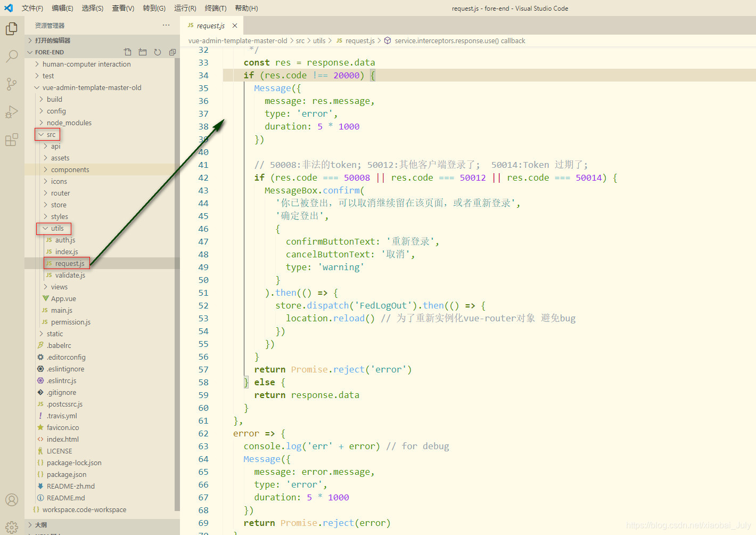Open explorer more actions ellipsis
This screenshot has height=535, width=756.
tap(166, 25)
